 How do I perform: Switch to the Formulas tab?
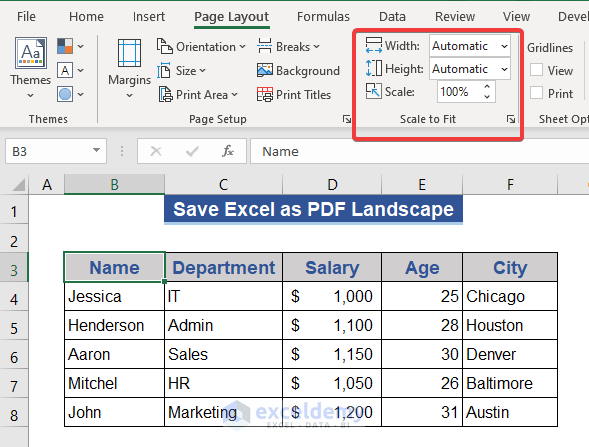pos(323,17)
